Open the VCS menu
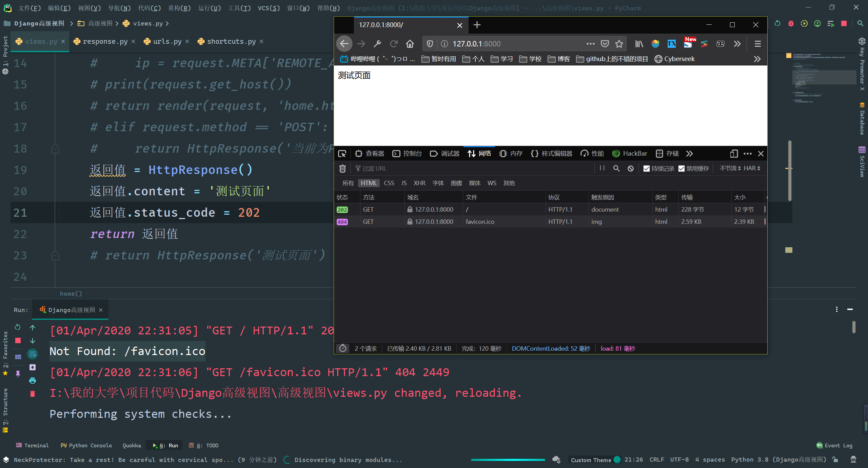868x468 pixels. tap(269, 8)
